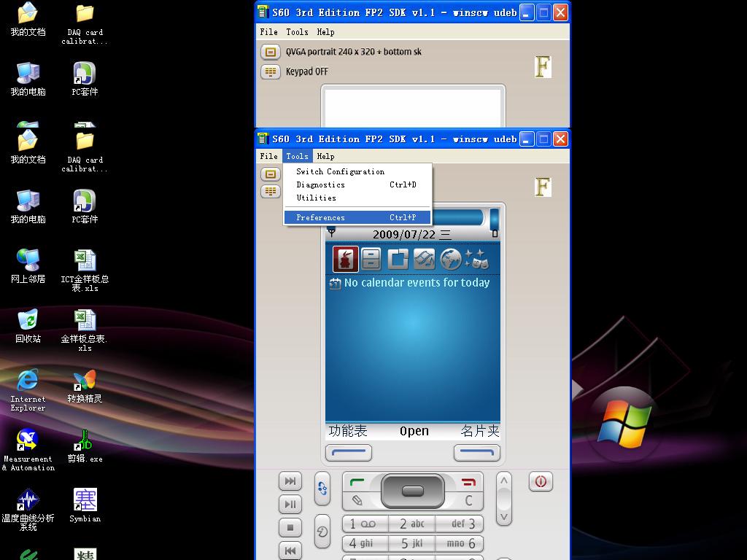Click the 功能表 softkey label on phone screen
This screenshot has height=560, width=747.
(x=348, y=431)
